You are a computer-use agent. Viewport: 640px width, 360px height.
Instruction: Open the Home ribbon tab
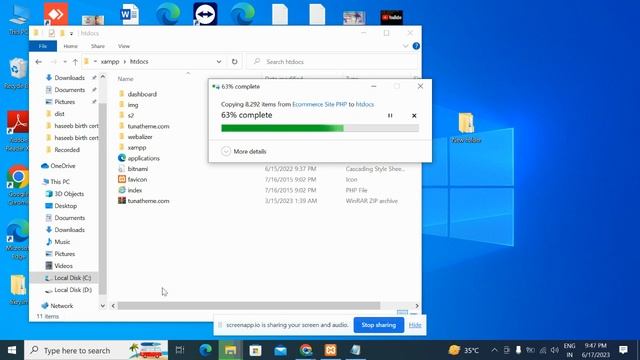coord(71,46)
